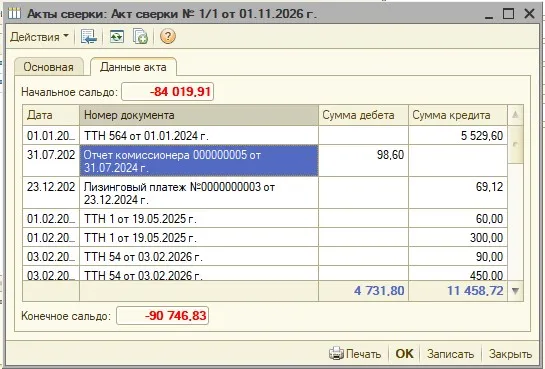Click the date cell 23.12.202
The image size is (545, 369).
pyautogui.click(x=51, y=193)
